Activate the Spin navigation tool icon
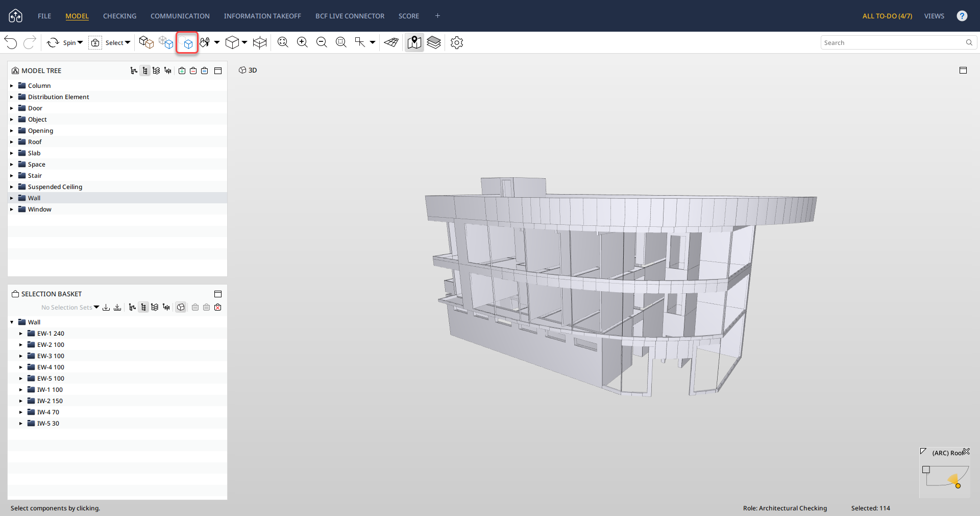Viewport: 980px width, 516px height. tap(53, 42)
